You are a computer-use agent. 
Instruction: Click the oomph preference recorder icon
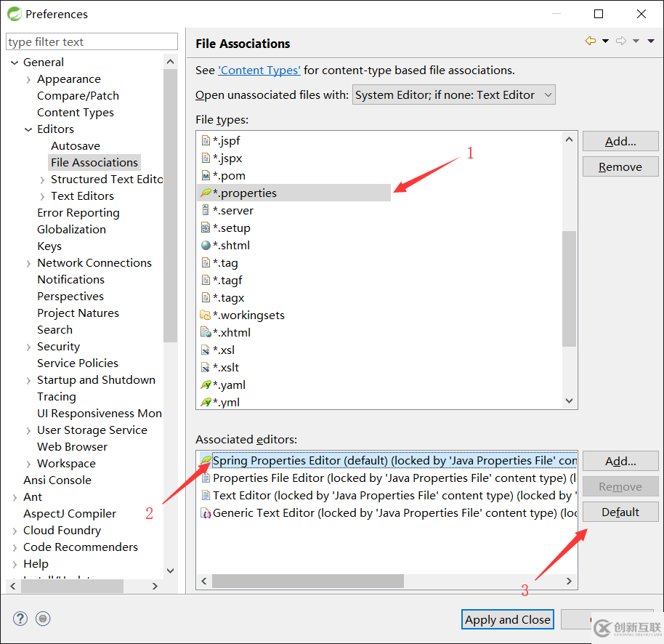click(x=43, y=619)
